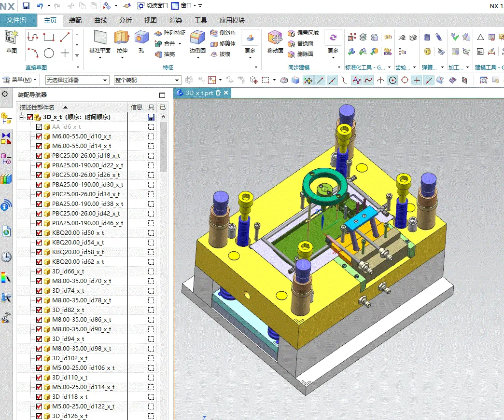The height and width of the screenshot is (420, 504).
Task: Open the Menu (菜单) dropdown
Action: tap(19, 80)
